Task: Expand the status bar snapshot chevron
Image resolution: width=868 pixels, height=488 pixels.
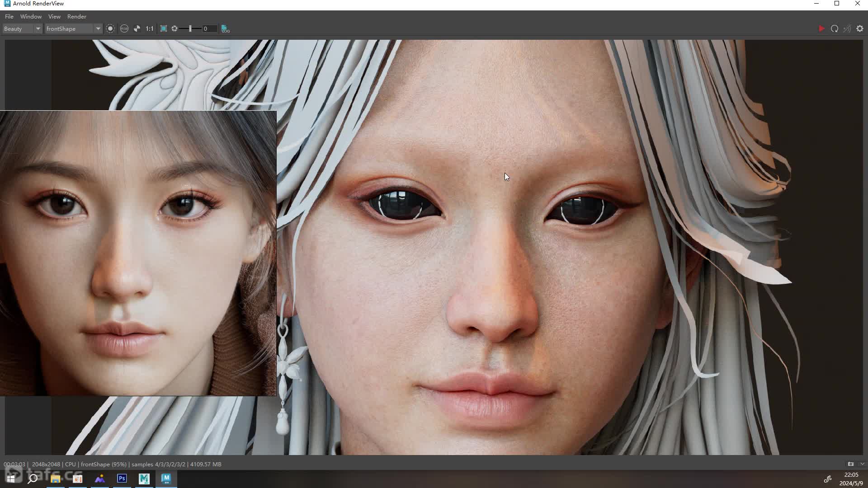Action: (x=862, y=464)
